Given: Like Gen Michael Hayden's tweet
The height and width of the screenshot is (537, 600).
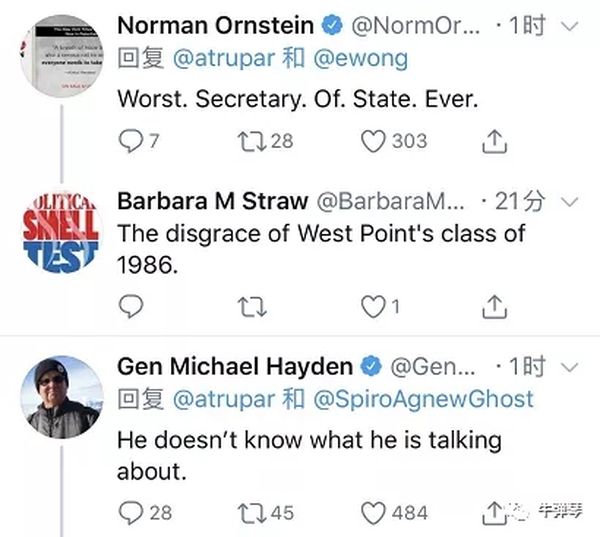Looking at the screenshot, I should 374,513.
